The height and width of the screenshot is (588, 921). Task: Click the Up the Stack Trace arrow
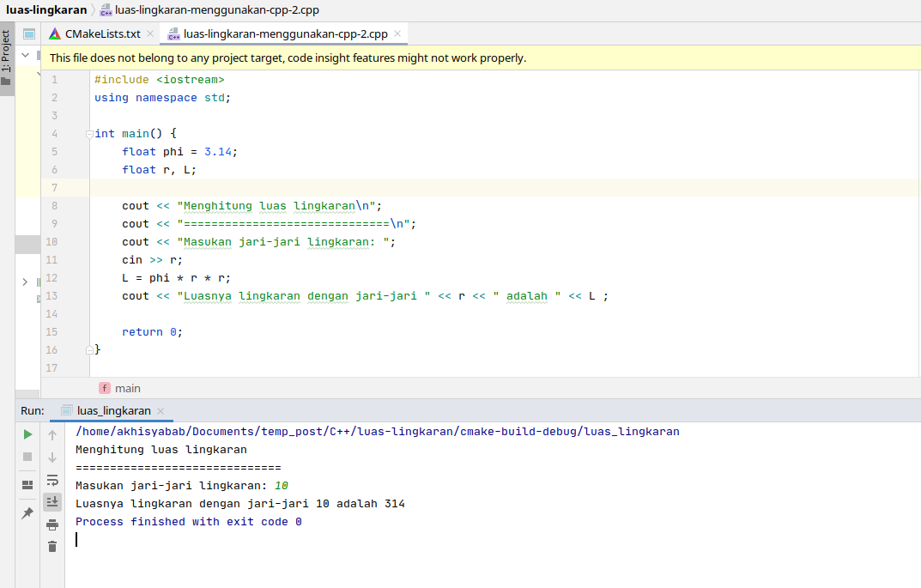tap(52, 434)
